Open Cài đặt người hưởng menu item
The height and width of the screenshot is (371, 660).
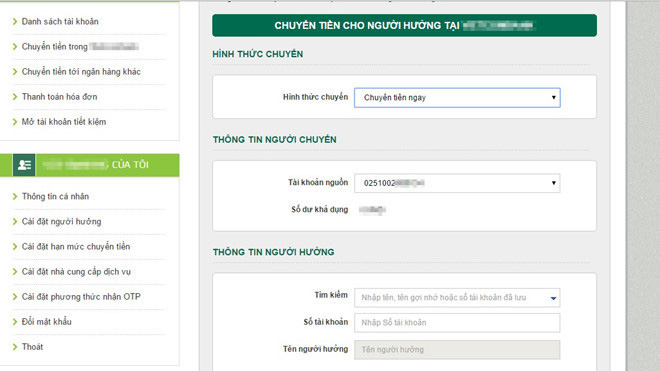pos(61,222)
